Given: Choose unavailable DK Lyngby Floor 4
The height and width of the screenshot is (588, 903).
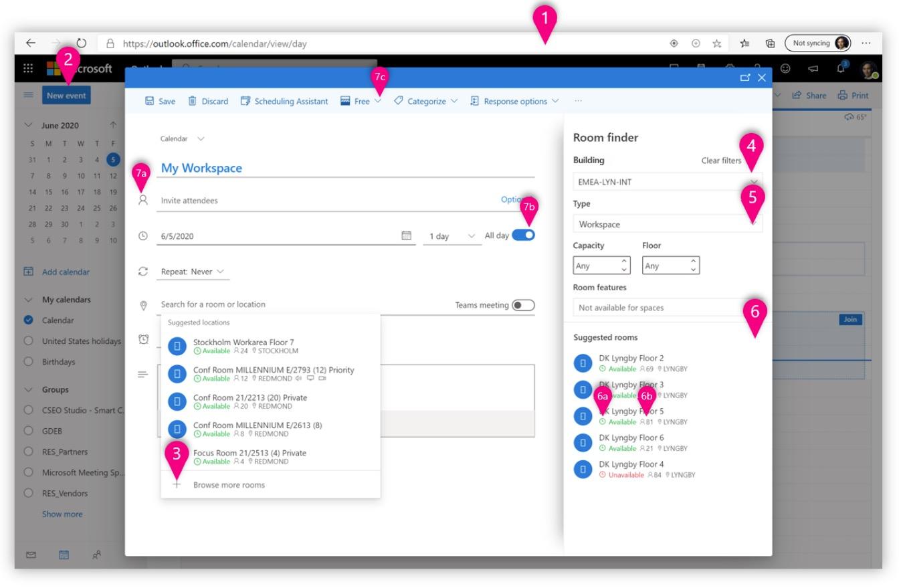Looking at the screenshot, I should click(634, 470).
